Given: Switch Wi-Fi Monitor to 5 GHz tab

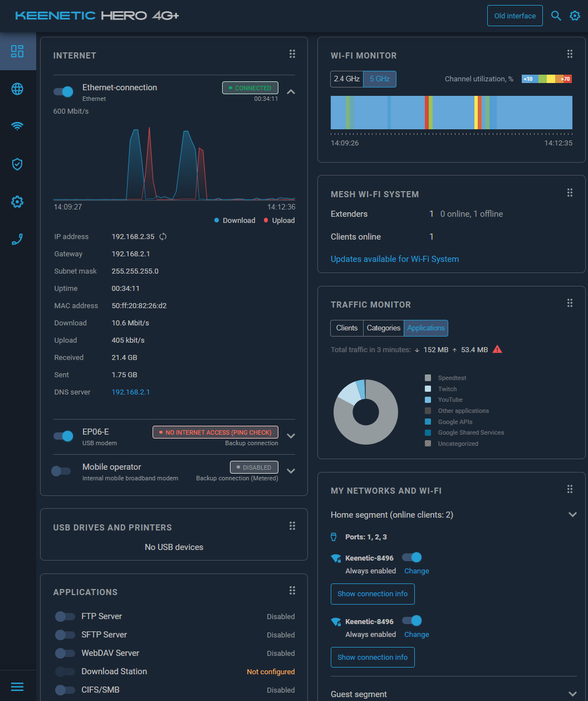Looking at the screenshot, I should coord(379,79).
